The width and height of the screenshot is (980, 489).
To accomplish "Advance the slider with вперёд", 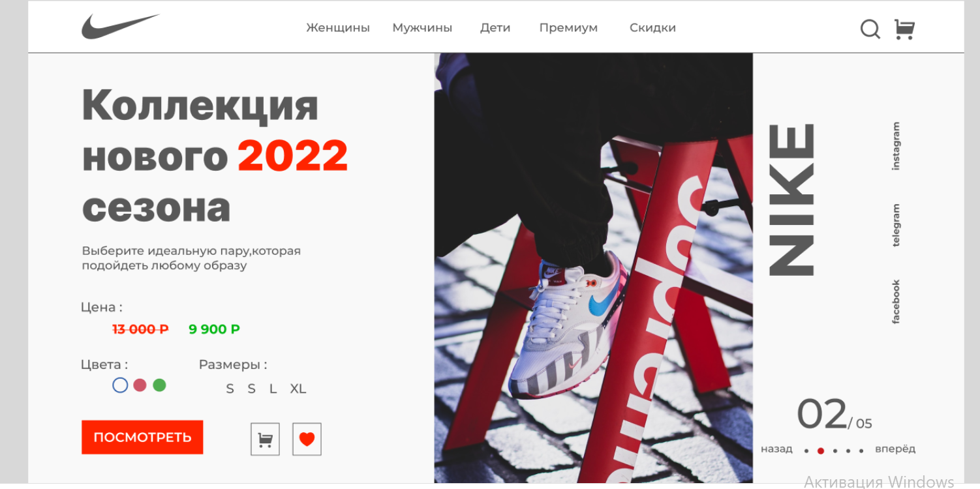I will (x=895, y=449).
